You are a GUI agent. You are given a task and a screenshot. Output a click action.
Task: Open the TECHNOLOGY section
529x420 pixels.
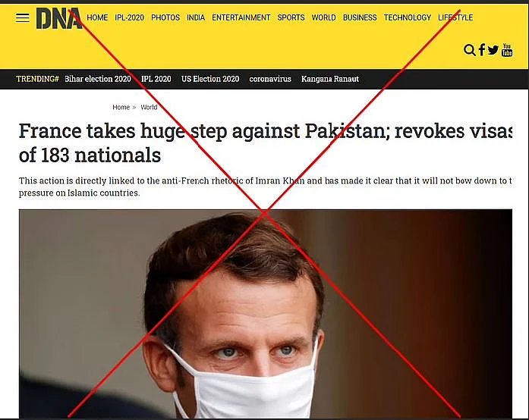(408, 17)
